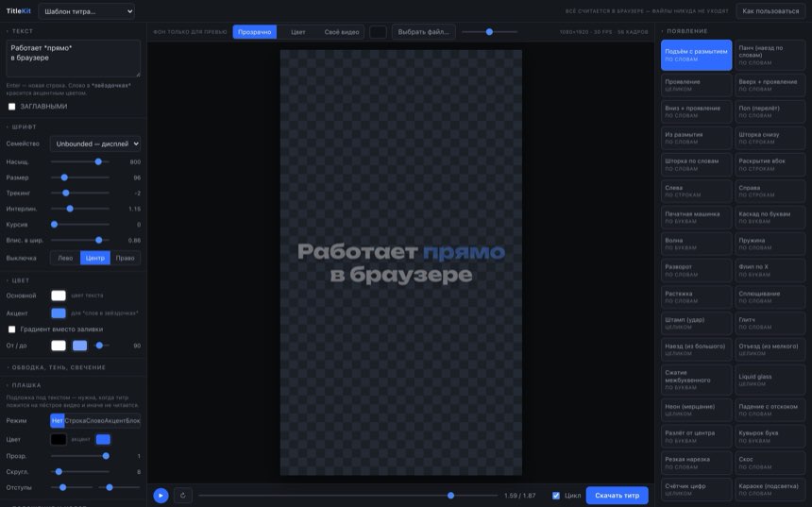812x507 pixels.
Task: Click the Курсив slider
Action: pos(80,225)
